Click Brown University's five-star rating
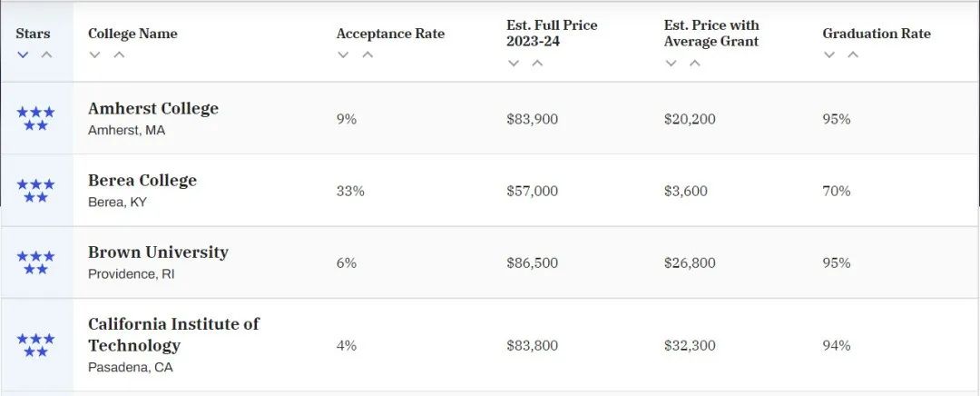This screenshot has width=980, height=396. click(35, 262)
